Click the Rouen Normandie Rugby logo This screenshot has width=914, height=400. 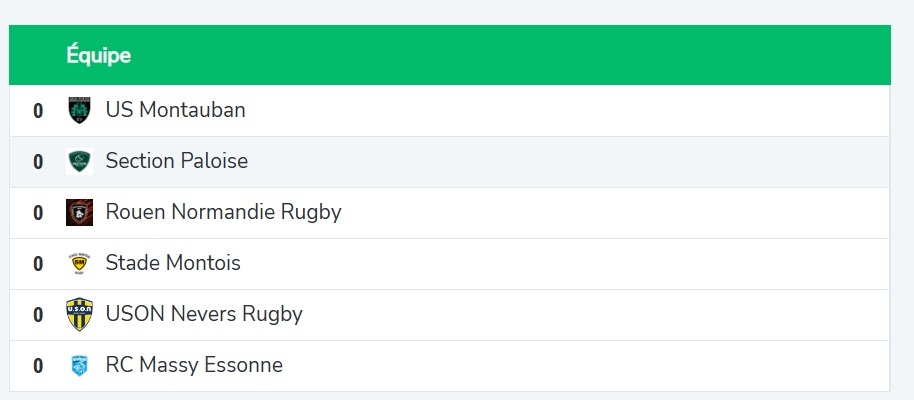(x=79, y=212)
